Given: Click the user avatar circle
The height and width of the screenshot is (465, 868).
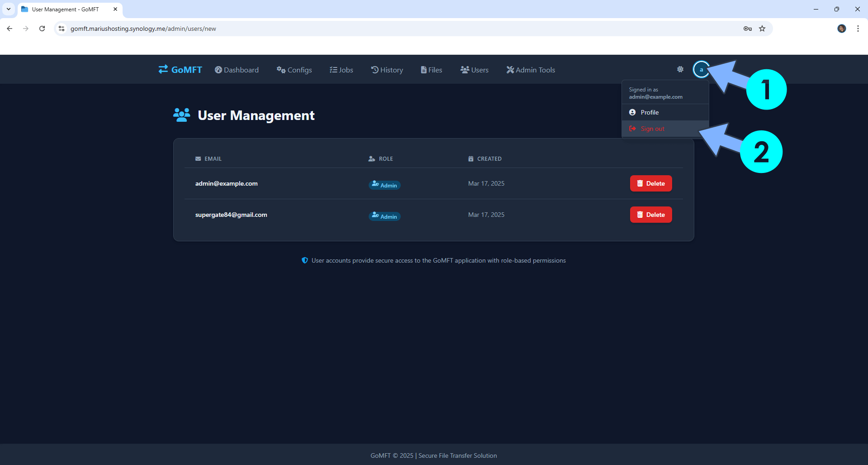Looking at the screenshot, I should pyautogui.click(x=702, y=69).
